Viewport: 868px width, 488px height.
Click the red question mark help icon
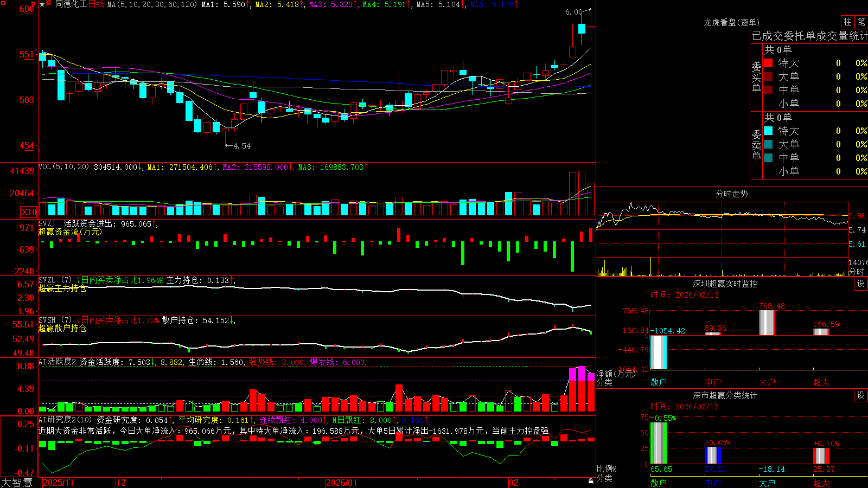tap(34, 4)
